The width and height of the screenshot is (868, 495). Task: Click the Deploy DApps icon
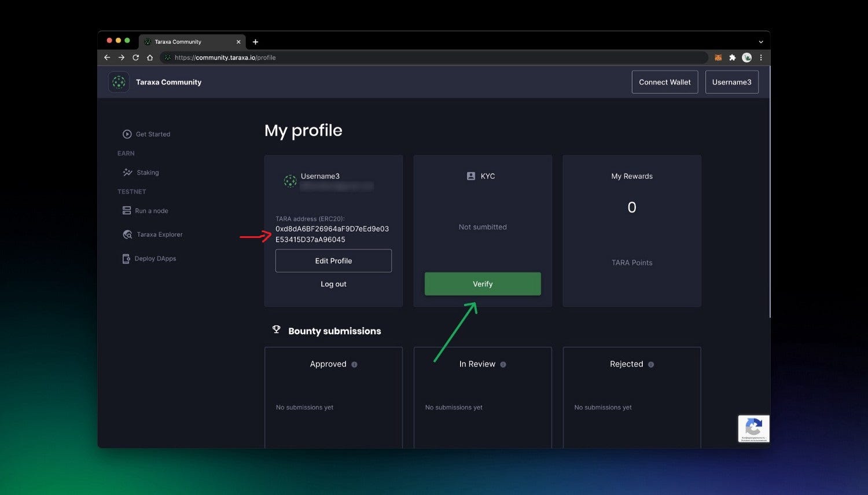126,259
